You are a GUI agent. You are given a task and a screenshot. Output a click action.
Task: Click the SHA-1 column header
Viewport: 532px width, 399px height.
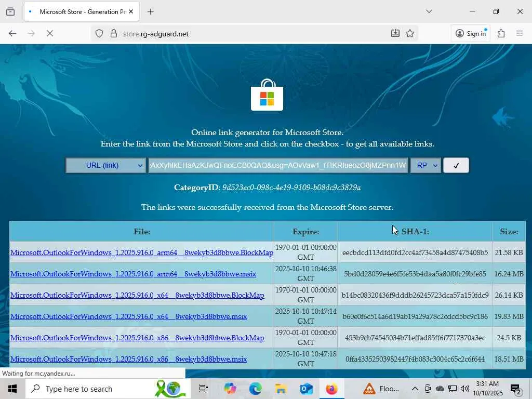pyautogui.click(x=415, y=231)
